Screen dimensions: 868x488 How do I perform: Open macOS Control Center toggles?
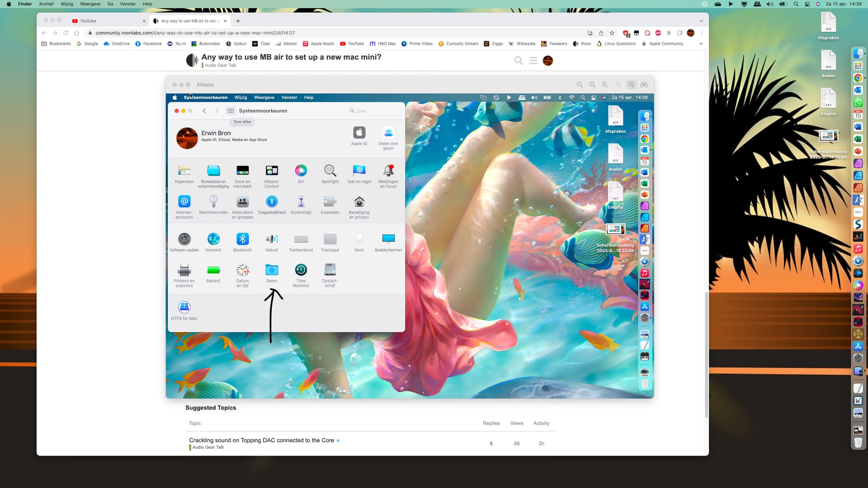click(x=807, y=4)
